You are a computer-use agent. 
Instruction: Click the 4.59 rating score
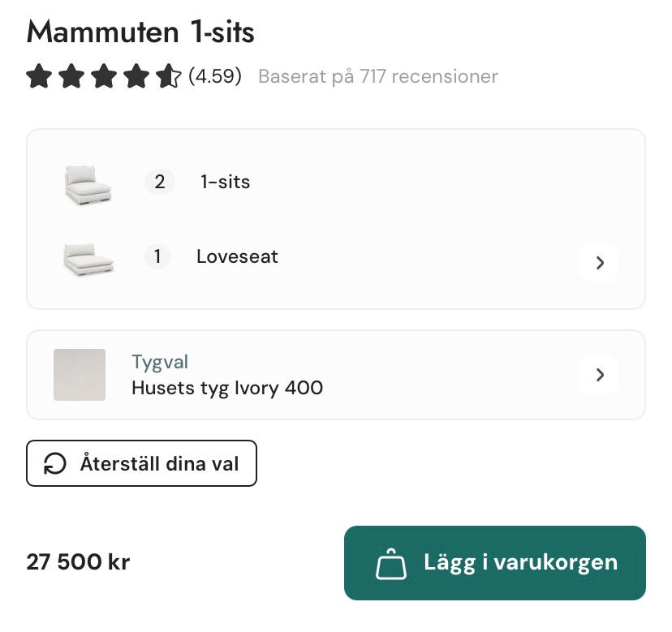[215, 77]
